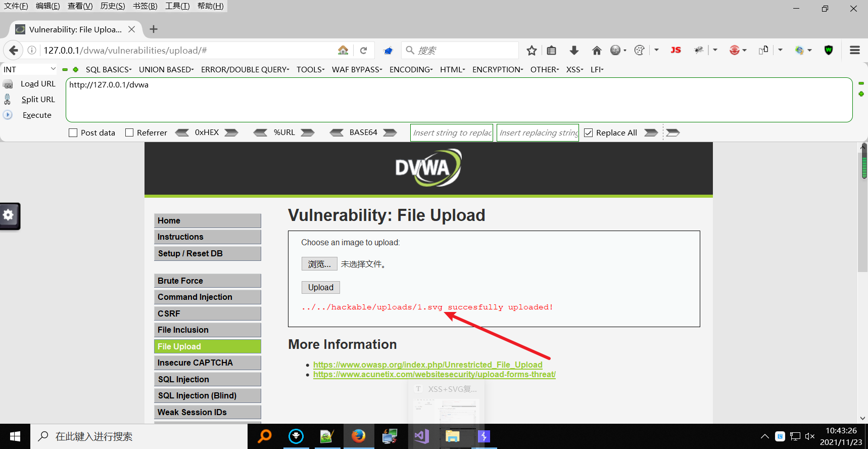The image size is (868, 449).
Task: Reload the current page
Action: [363, 50]
